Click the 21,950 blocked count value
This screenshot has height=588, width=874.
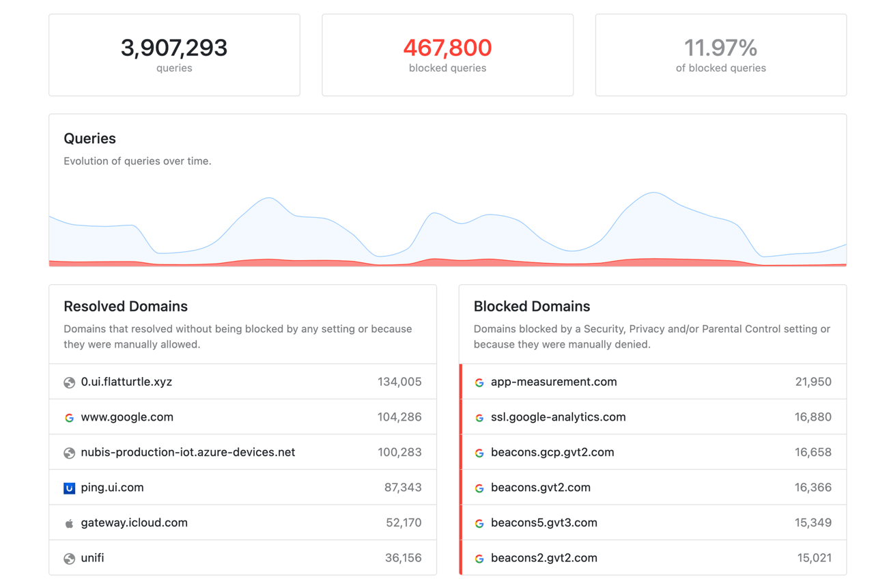click(813, 382)
